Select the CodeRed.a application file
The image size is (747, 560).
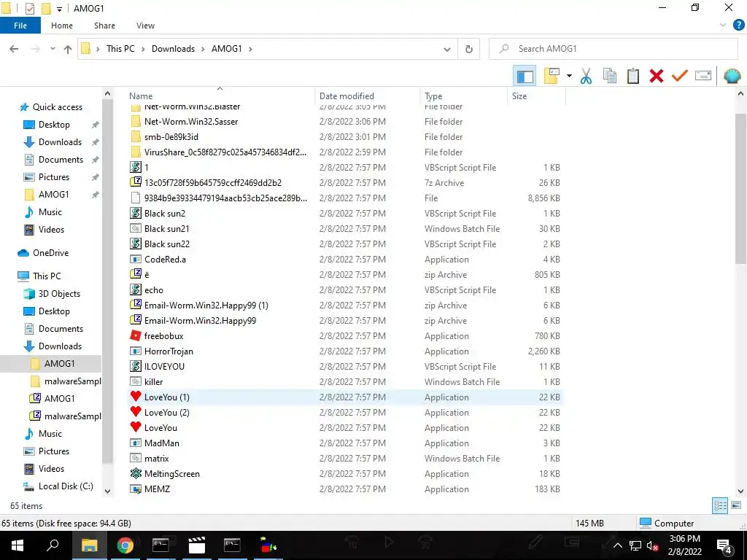click(345, 260)
